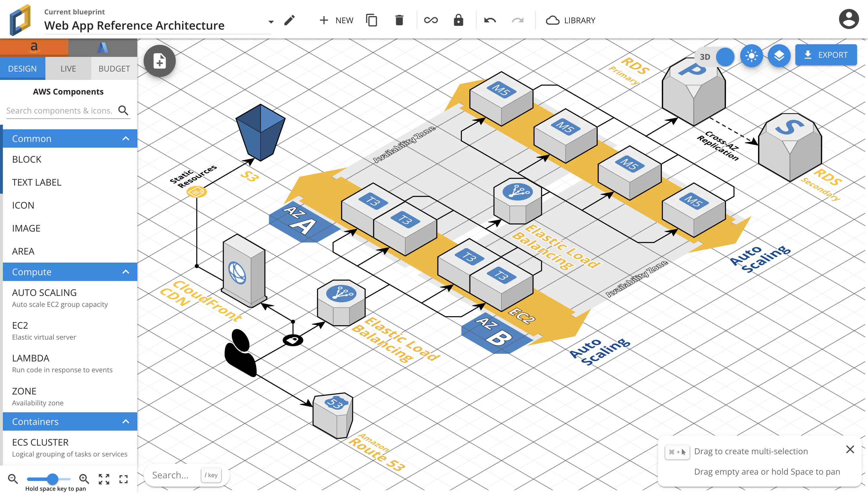Viewport: 868px width, 493px height.
Task: Duplicate blueprint with the copy icon
Action: tap(371, 20)
